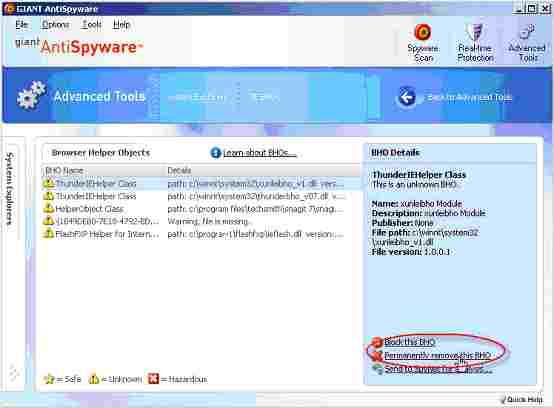Screen dimensions: 554x408
Task: Select the first ThunderIEHelper Class row
Action: coord(201,183)
